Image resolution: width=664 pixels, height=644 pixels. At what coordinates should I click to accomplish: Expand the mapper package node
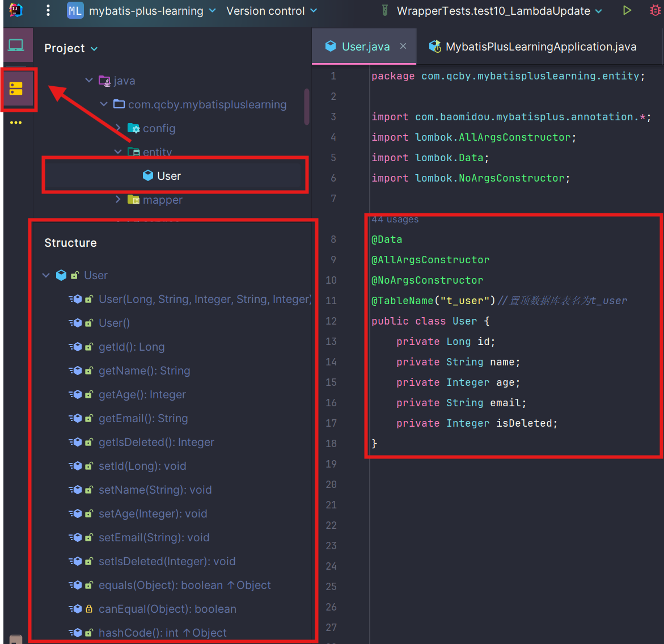(118, 199)
